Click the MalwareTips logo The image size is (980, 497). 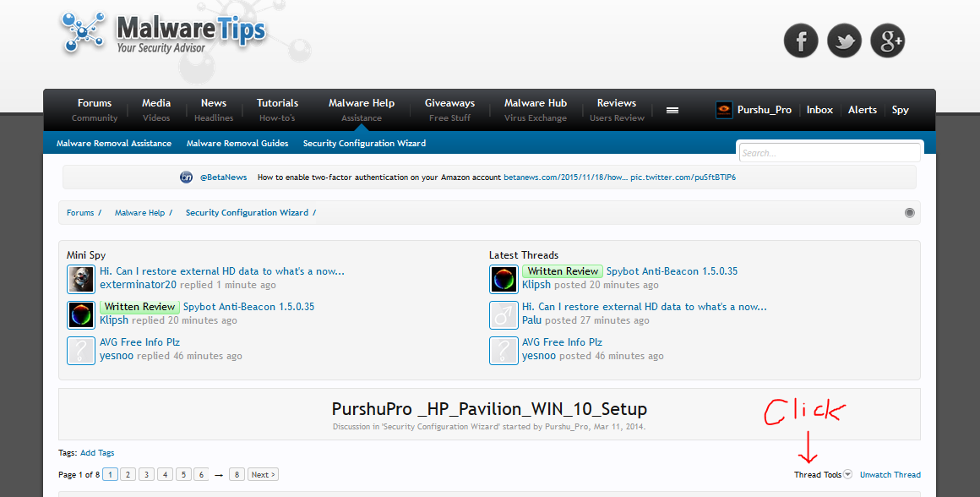coord(164,32)
